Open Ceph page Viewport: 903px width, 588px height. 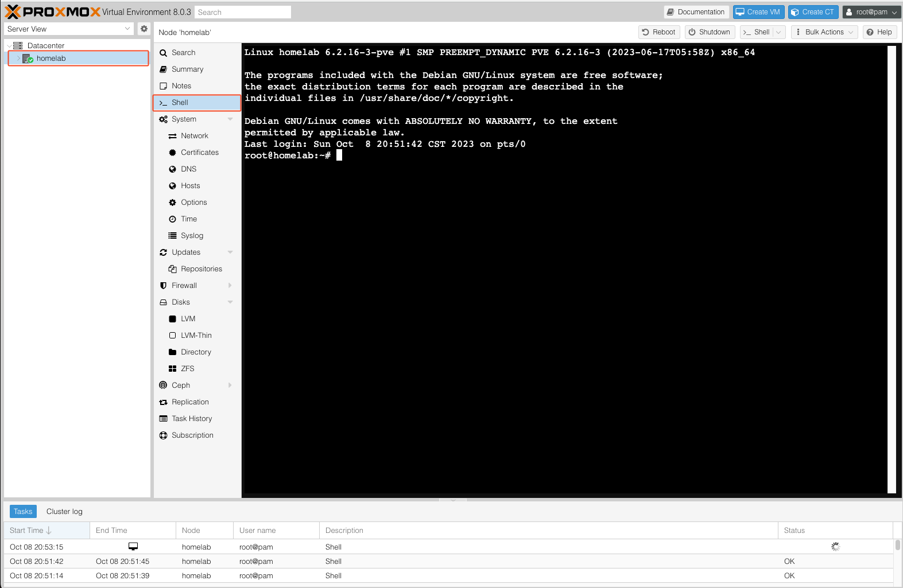(180, 385)
